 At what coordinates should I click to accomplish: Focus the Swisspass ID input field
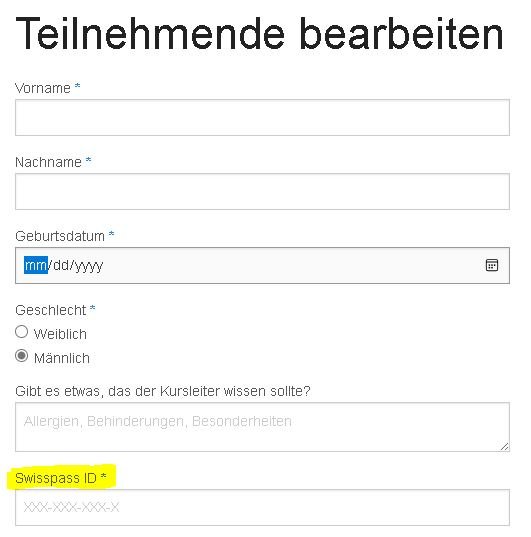(x=262, y=507)
